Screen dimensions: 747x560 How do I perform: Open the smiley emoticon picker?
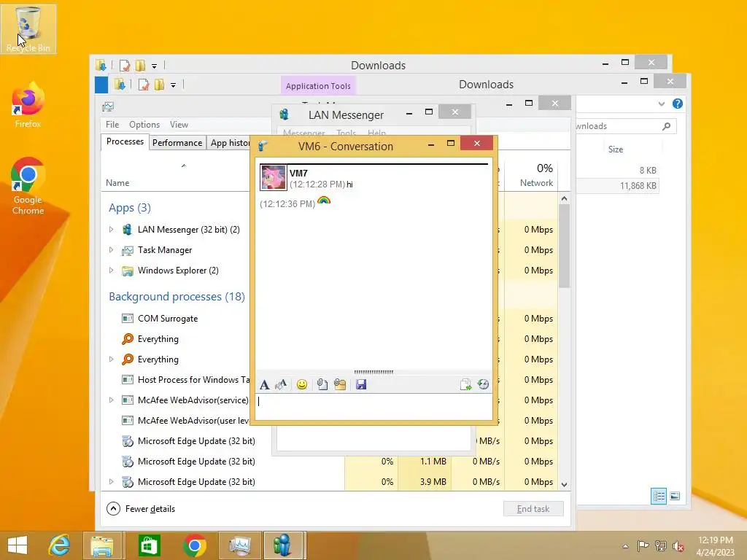[301, 384]
